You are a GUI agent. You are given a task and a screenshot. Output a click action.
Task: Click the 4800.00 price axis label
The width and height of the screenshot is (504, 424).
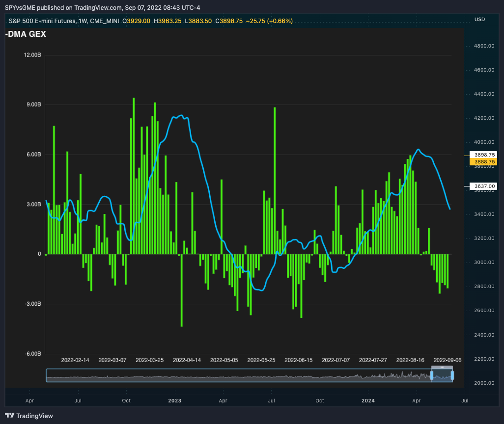pyautogui.click(x=484, y=46)
